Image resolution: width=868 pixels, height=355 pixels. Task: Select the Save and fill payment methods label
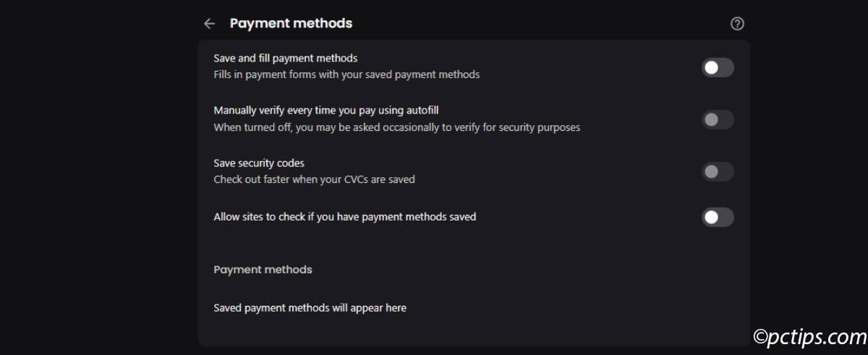tap(286, 58)
